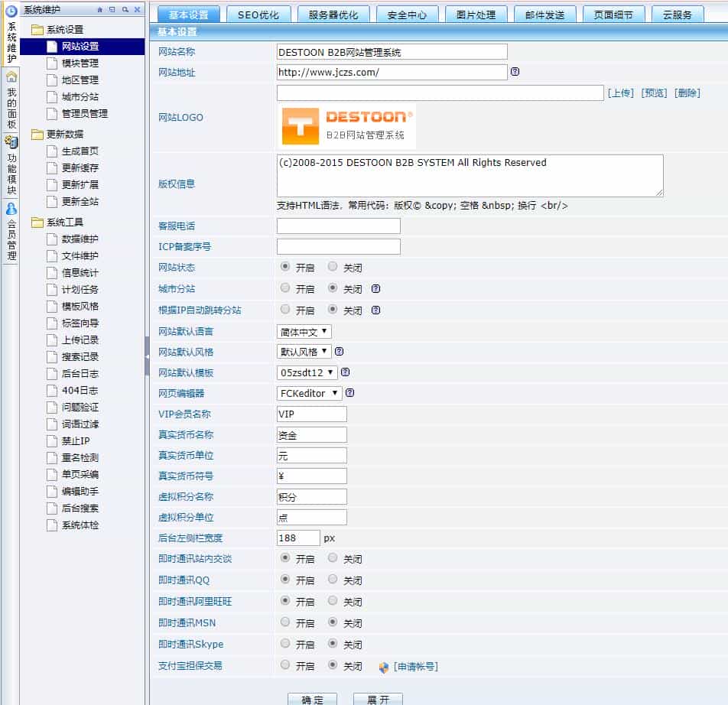This screenshot has width=728, height=705.
Task: Click the help icon beside 根据IP自动跳转分站
Action: (376, 310)
